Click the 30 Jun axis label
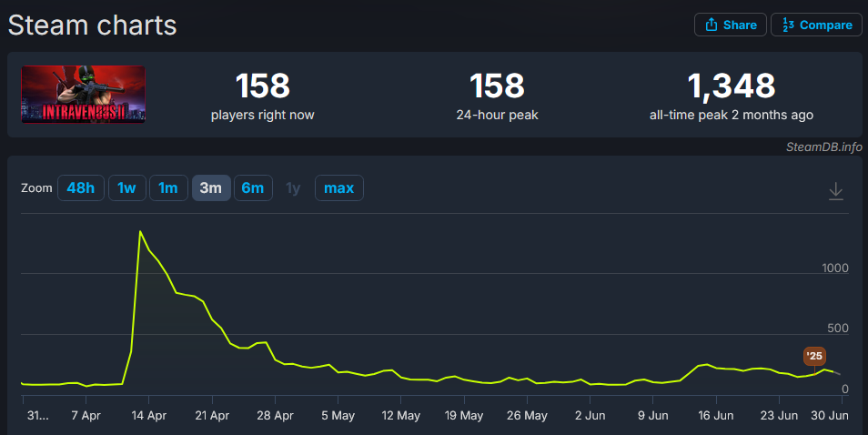Screen dimensions: 868x435 pos(829,415)
